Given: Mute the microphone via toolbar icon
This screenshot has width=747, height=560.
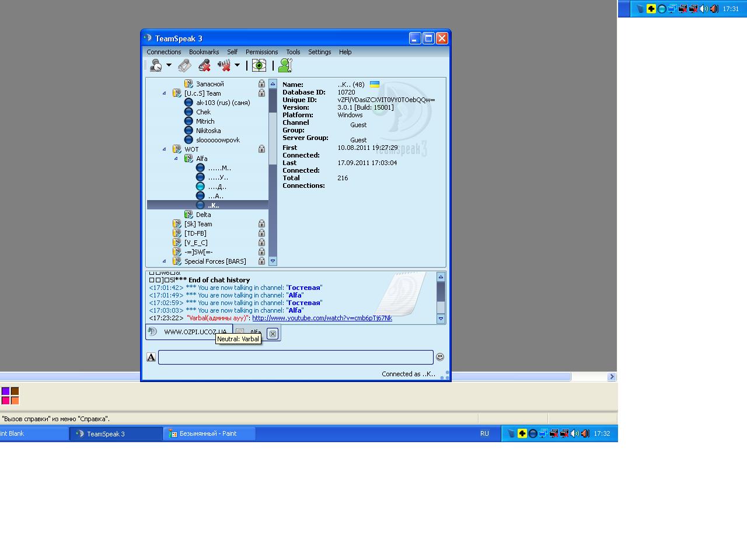Looking at the screenshot, I should click(204, 65).
